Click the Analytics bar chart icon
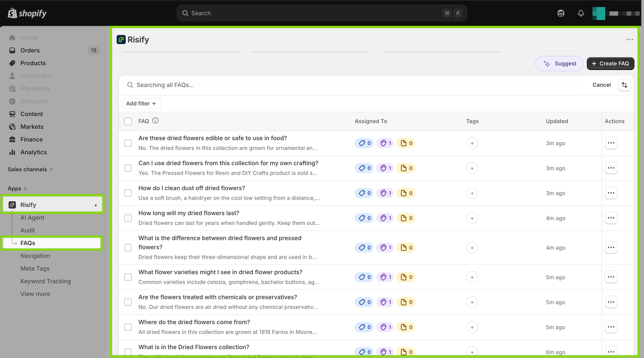 pos(12,152)
